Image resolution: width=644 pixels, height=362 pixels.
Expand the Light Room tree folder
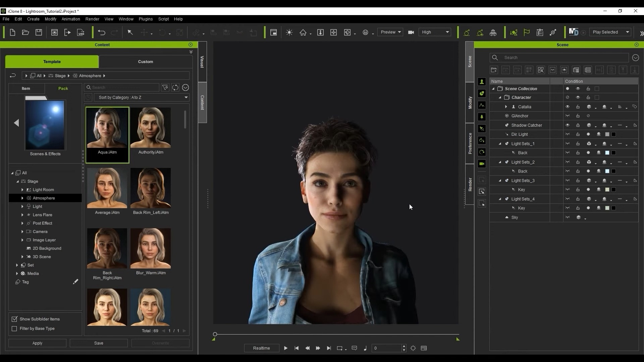click(22, 190)
